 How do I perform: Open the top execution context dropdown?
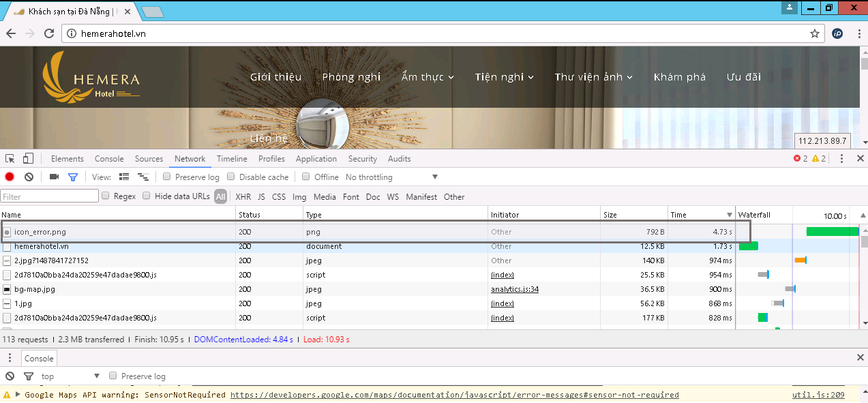70,376
